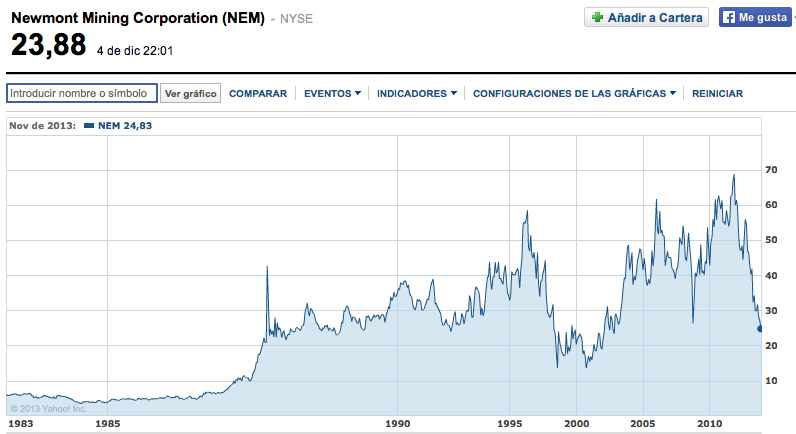This screenshot has width=796, height=434.
Task: Click the NYSE exchange label
Action: coord(296,19)
